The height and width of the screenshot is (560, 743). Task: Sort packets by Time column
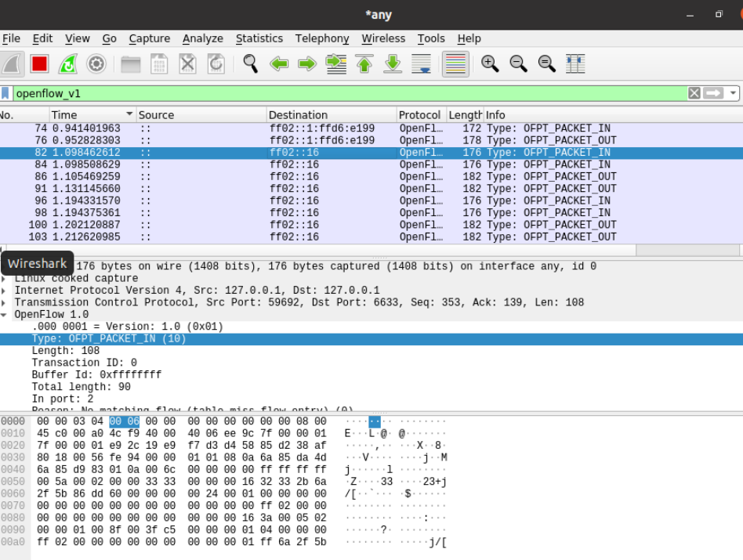[x=92, y=115]
